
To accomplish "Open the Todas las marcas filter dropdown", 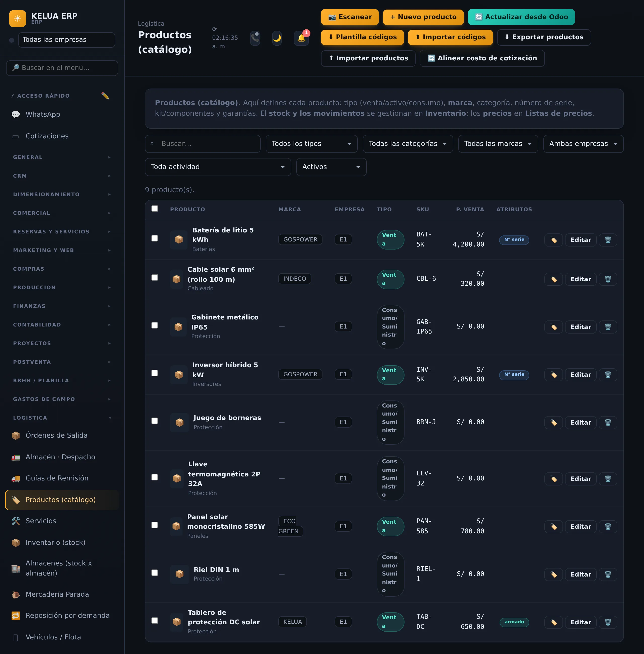I will [498, 144].
